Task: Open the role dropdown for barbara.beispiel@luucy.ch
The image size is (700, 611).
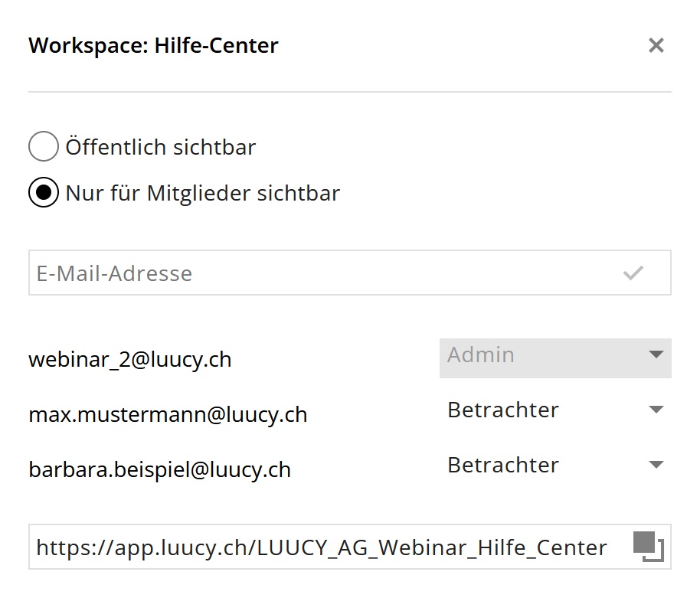Action: [554, 466]
